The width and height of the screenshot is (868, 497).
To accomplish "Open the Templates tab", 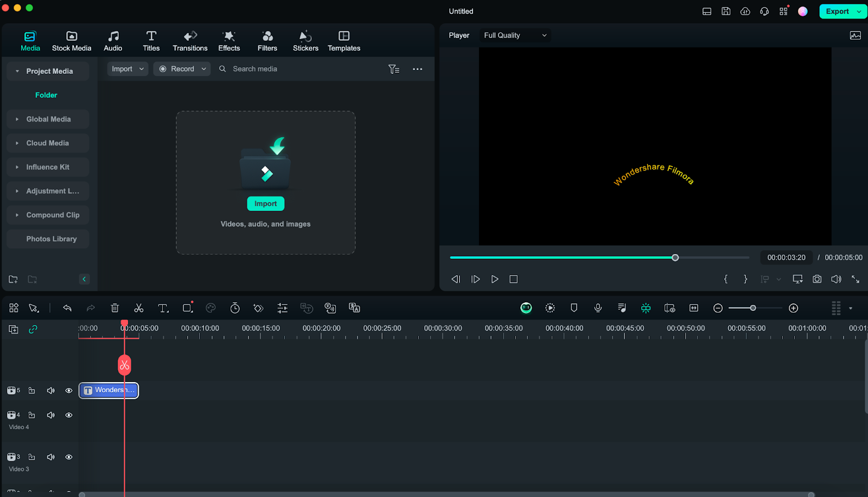I will (344, 41).
